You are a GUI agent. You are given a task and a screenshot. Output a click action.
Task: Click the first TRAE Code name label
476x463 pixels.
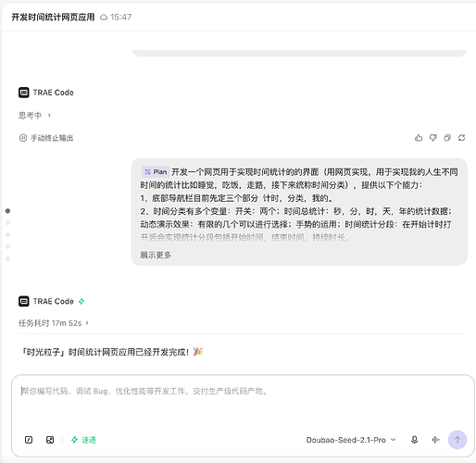[x=53, y=93]
